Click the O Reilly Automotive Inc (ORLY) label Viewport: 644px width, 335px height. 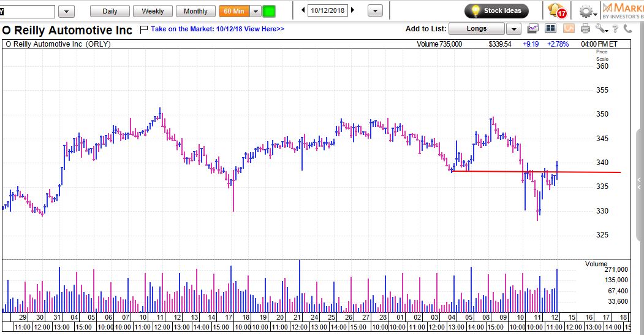pyautogui.click(x=58, y=44)
